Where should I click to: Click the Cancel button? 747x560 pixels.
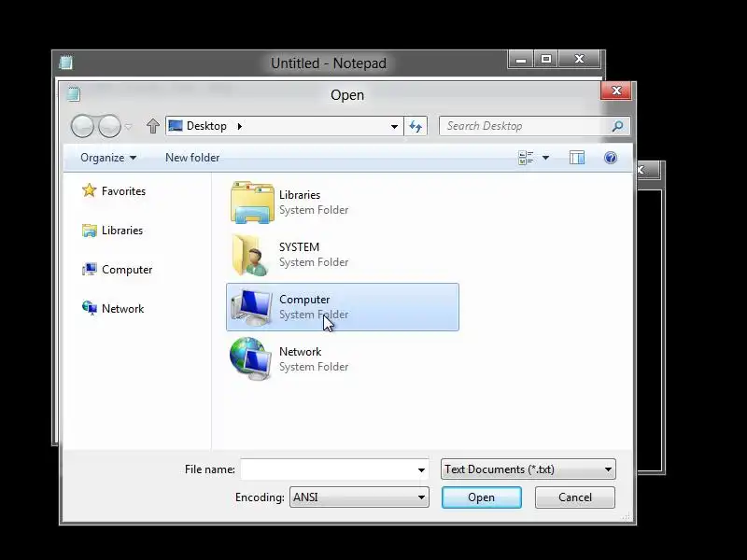[x=575, y=497]
